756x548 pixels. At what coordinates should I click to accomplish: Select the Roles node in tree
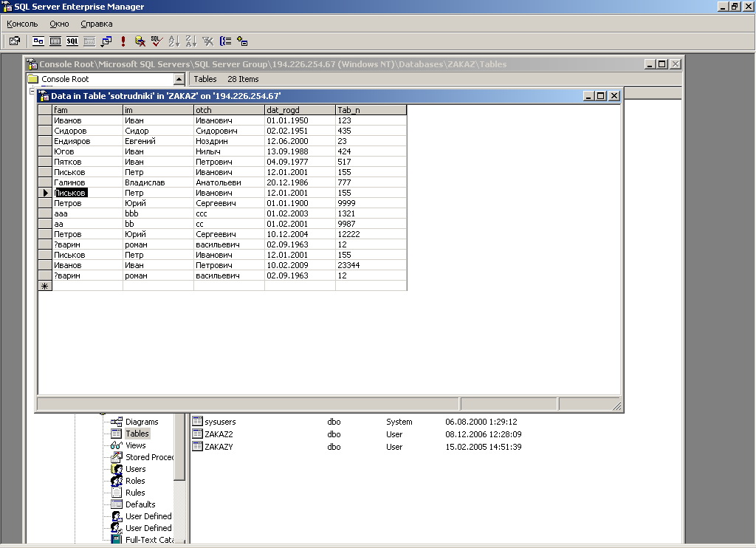tap(135, 481)
